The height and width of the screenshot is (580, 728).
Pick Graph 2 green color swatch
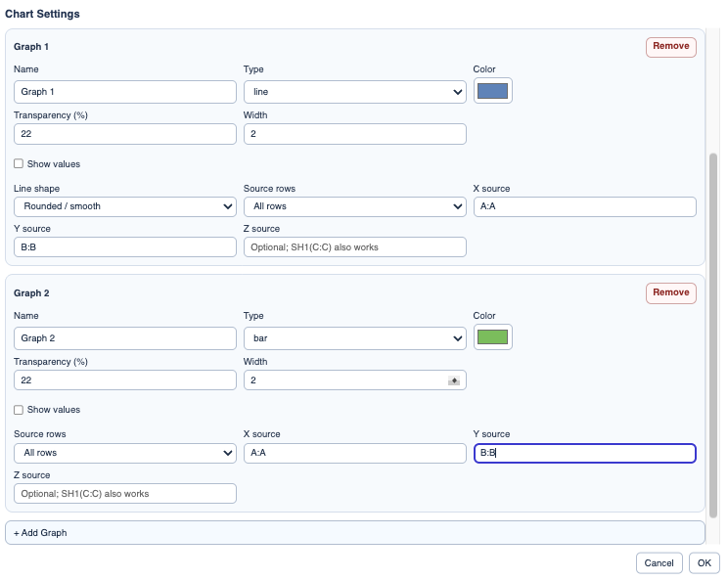pyautogui.click(x=492, y=337)
